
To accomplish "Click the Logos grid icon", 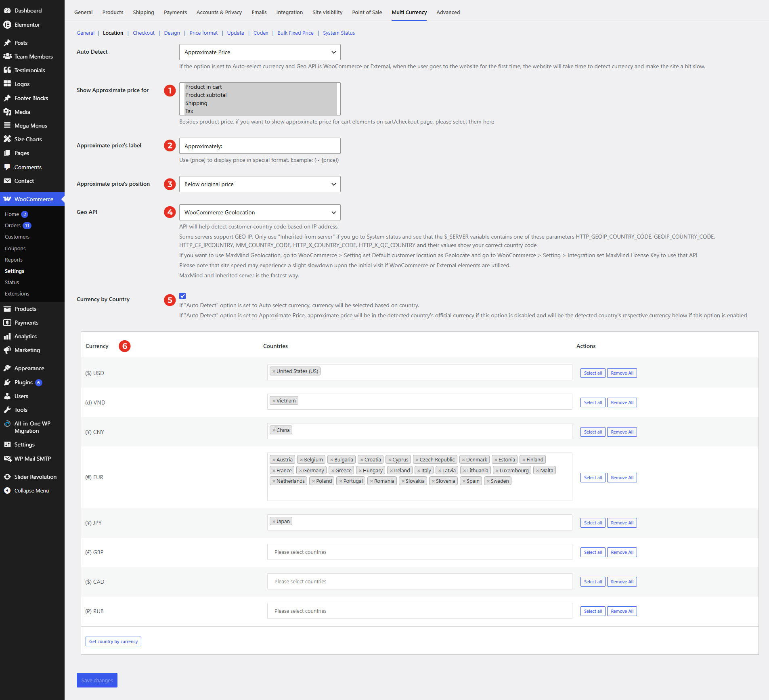I will click(7, 84).
